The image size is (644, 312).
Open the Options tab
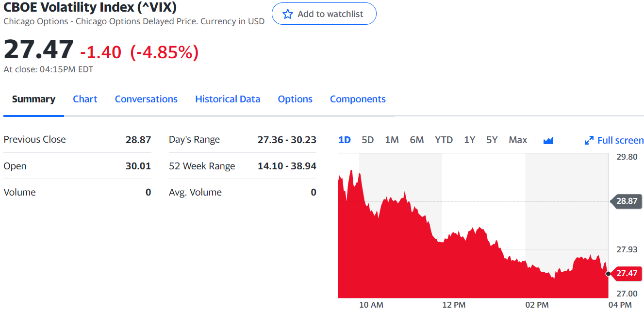click(295, 99)
